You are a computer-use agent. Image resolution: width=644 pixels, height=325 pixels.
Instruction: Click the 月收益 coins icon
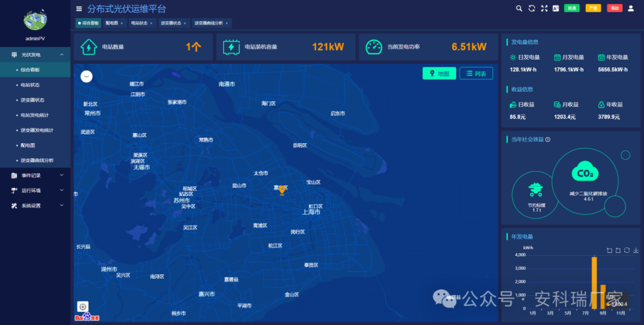[x=558, y=105]
